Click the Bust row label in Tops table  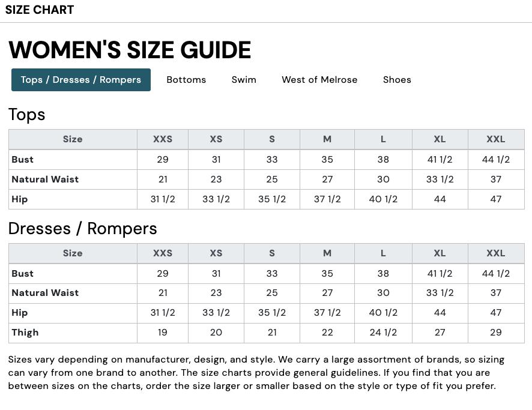coord(22,159)
